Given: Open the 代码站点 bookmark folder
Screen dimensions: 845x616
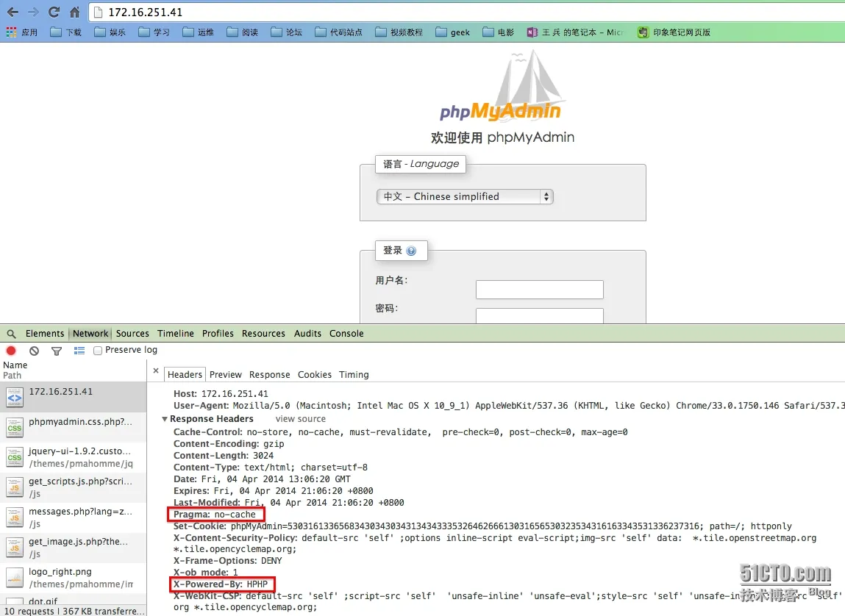Looking at the screenshot, I should tap(338, 32).
